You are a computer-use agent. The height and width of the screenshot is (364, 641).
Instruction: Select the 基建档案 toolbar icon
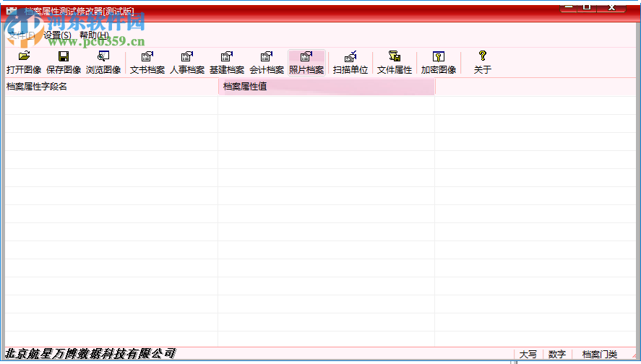227,63
